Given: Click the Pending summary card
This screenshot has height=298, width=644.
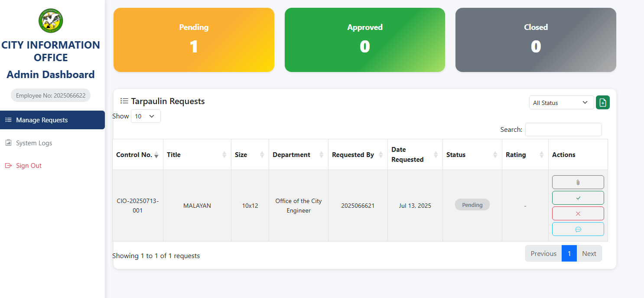Looking at the screenshot, I should tap(194, 39).
